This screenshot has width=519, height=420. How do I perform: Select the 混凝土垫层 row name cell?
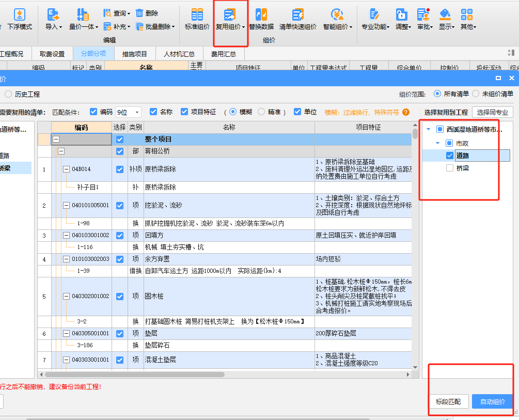click(229, 360)
